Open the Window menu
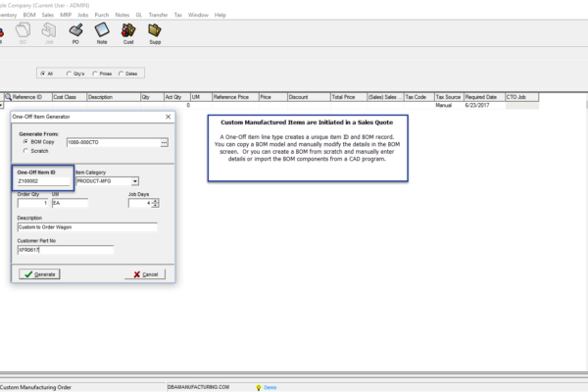 (x=198, y=15)
